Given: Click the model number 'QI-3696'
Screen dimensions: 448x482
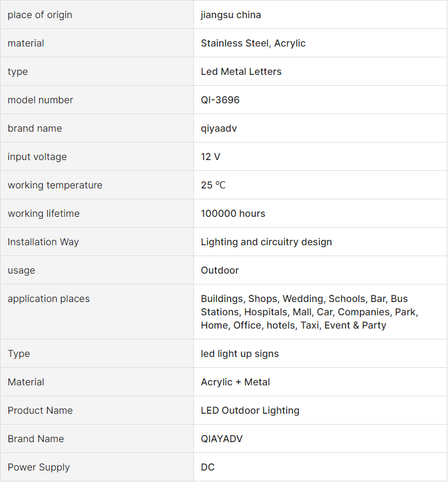Looking at the screenshot, I should (x=220, y=100).
